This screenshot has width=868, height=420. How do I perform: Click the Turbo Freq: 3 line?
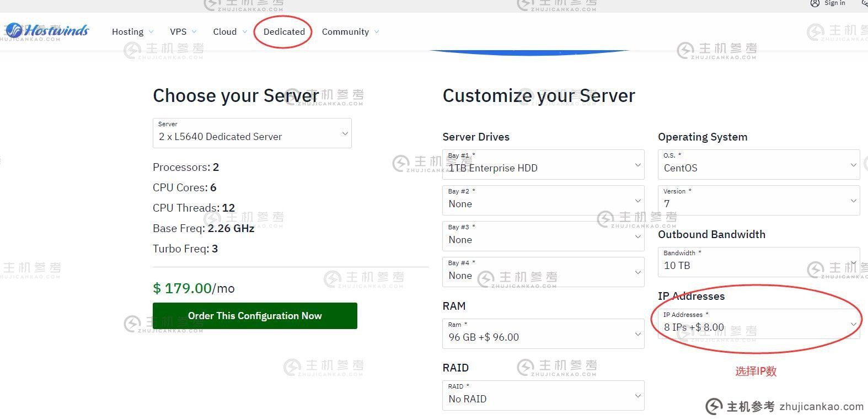pyautogui.click(x=185, y=249)
